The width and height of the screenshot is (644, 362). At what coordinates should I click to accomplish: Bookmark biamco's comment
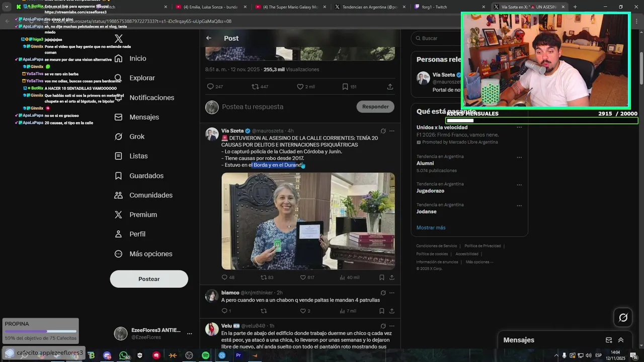[382, 311]
